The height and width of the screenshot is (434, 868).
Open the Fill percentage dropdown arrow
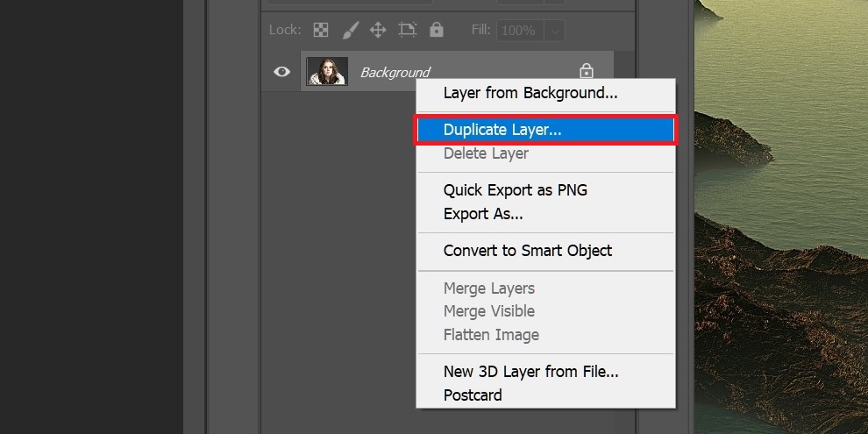pos(555,31)
